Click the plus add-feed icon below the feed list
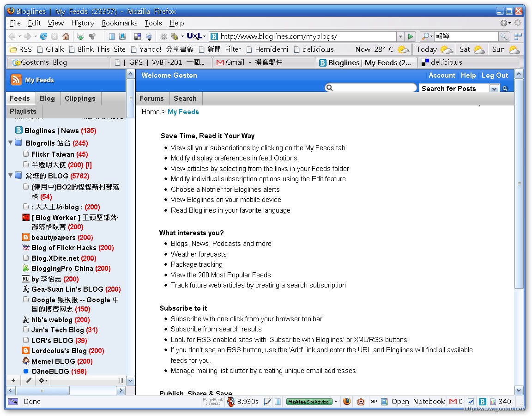The height and width of the screenshot is (416, 532). tap(13, 380)
